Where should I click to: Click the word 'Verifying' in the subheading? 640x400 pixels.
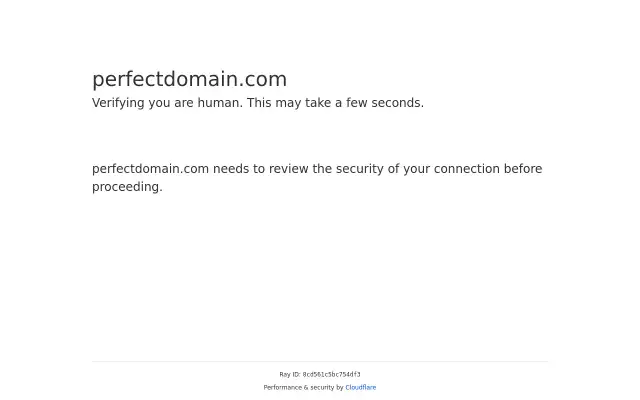(118, 103)
